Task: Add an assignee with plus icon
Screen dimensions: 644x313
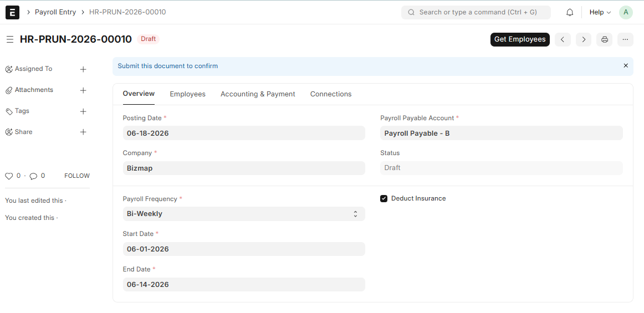Action: click(x=83, y=69)
